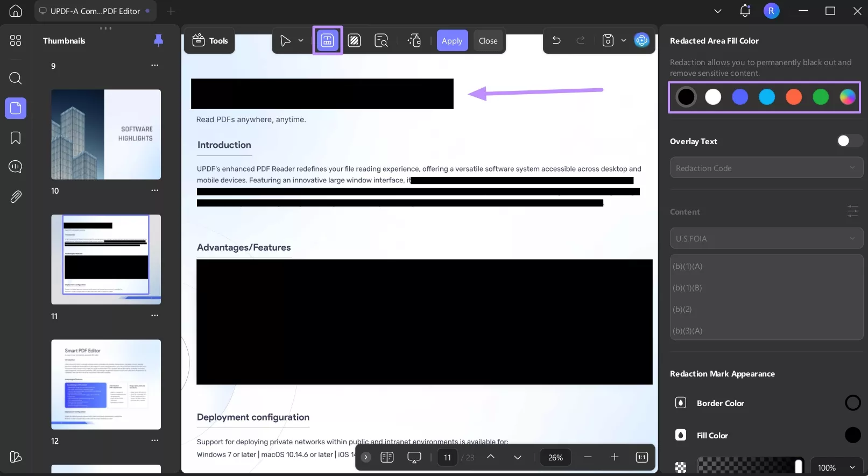Click the UPDF AI assistant icon
This screenshot has height=476, width=868.
point(641,40)
